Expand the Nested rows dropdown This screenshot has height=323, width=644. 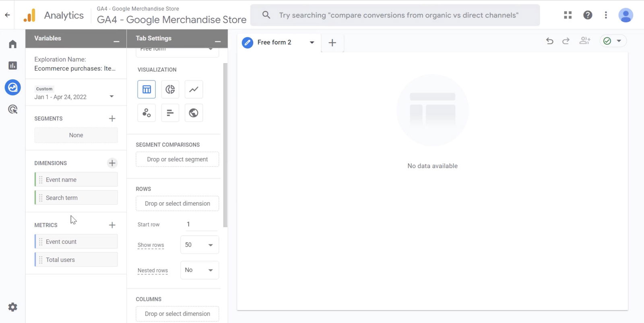pyautogui.click(x=200, y=270)
